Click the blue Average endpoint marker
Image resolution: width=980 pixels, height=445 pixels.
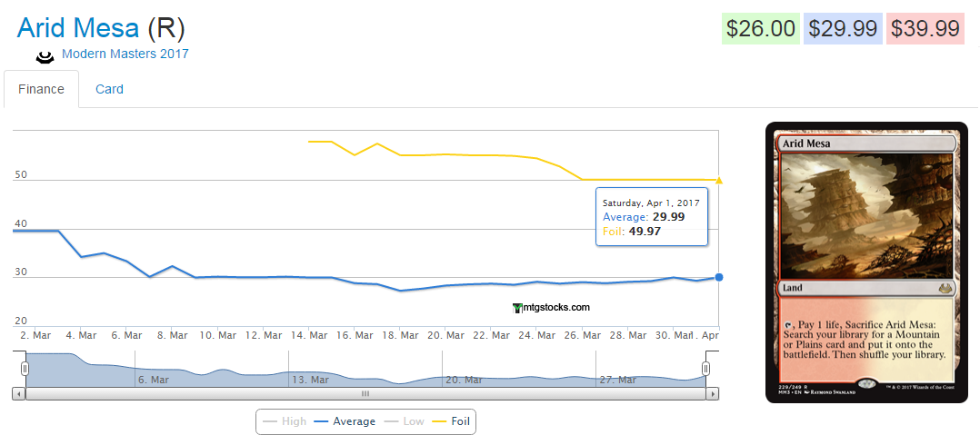(x=719, y=277)
